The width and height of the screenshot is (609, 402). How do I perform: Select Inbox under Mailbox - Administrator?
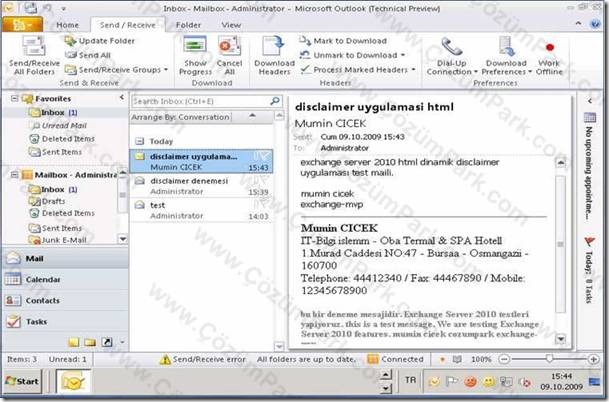point(53,190)
